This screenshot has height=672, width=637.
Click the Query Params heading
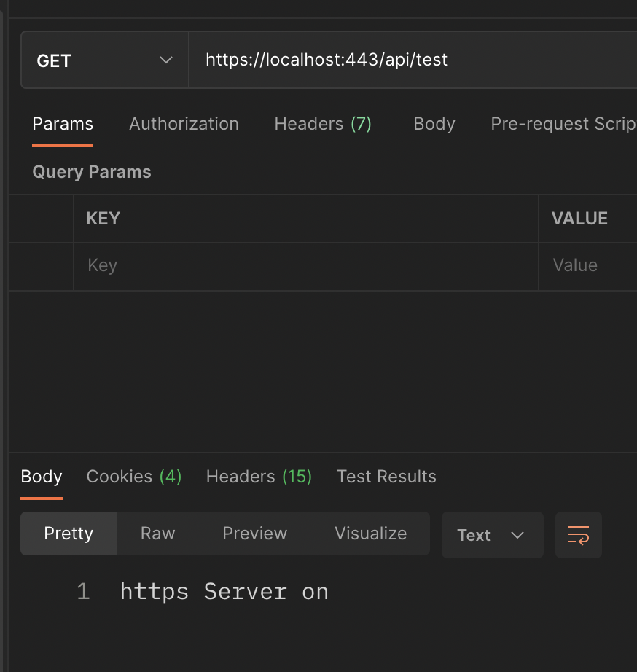[92, 172]
